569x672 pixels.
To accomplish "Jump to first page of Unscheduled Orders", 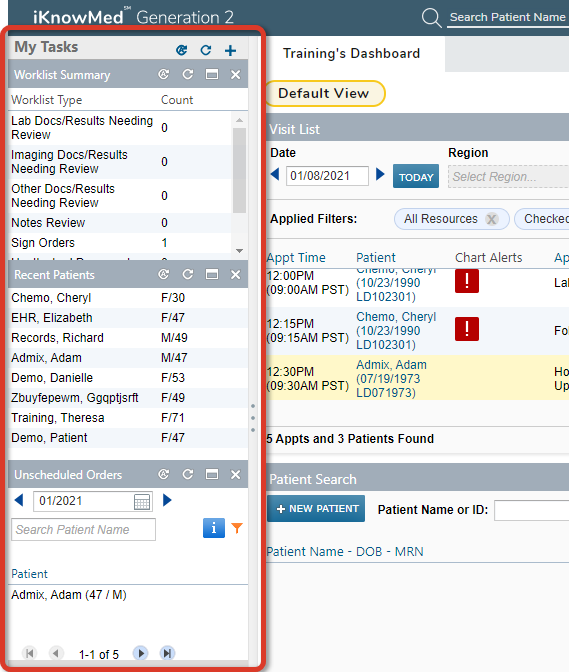I will (x=29, y=653).
